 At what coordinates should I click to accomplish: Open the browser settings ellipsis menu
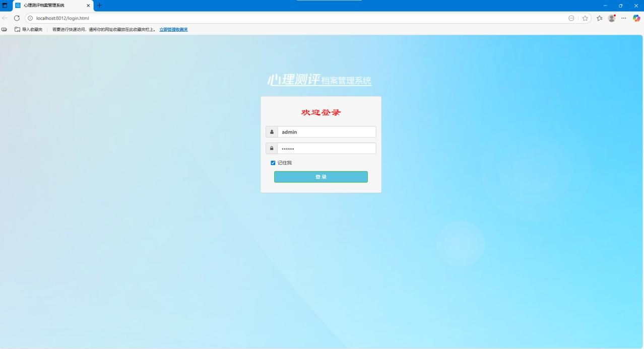pos(623,18)
